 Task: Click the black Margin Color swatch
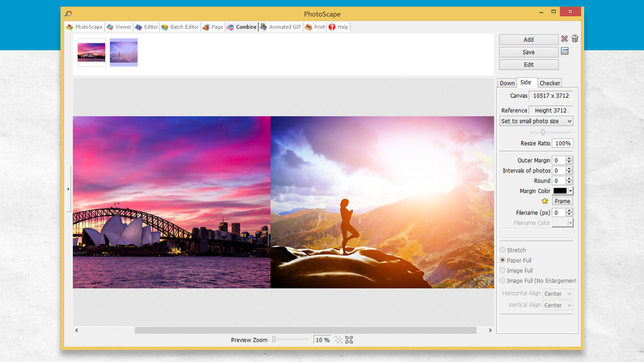tap(560, 191)
